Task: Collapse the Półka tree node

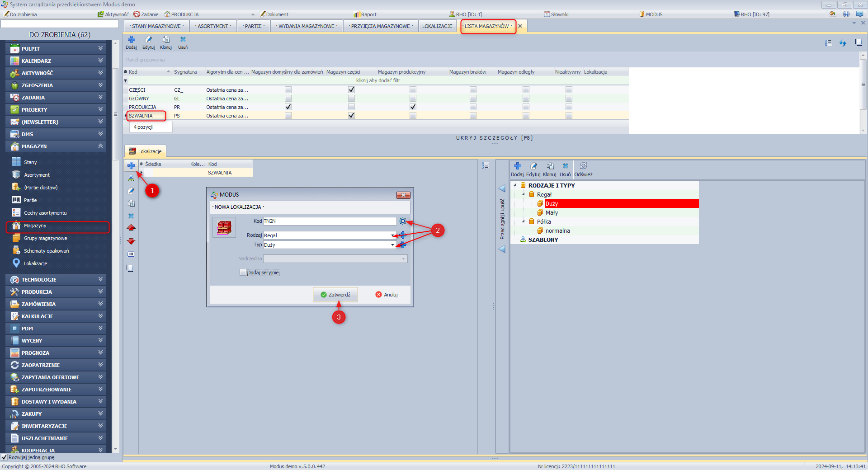Action: 524,221
